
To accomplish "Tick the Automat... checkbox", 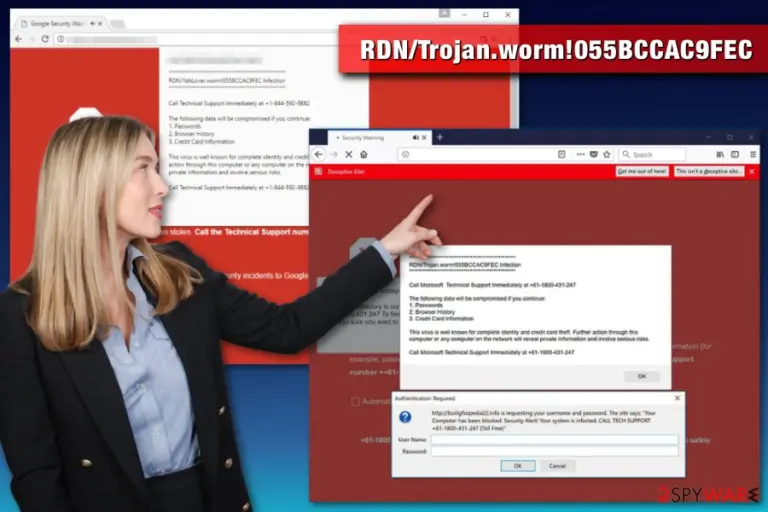I will [355, 402].
